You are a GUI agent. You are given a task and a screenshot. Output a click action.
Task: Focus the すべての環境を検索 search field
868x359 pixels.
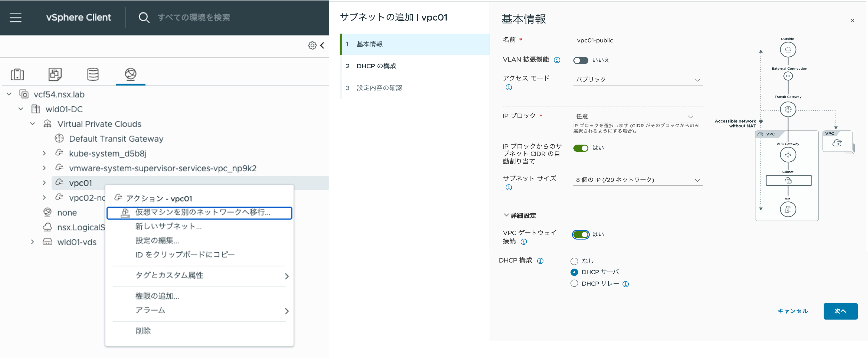click(194, 18)
